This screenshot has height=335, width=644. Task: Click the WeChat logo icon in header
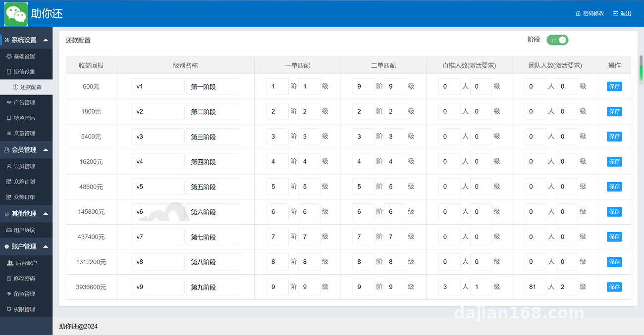click(x=16, y=14)
